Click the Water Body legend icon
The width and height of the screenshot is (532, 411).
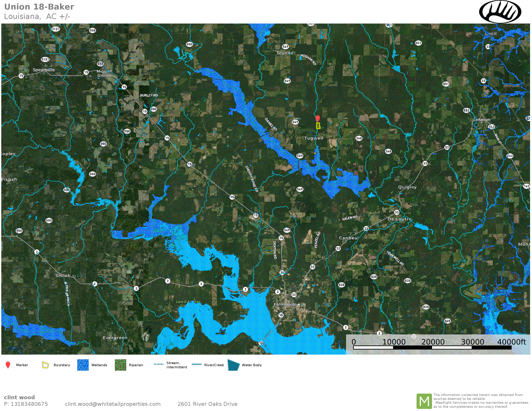pyautogui.click(x=234, y=365)
